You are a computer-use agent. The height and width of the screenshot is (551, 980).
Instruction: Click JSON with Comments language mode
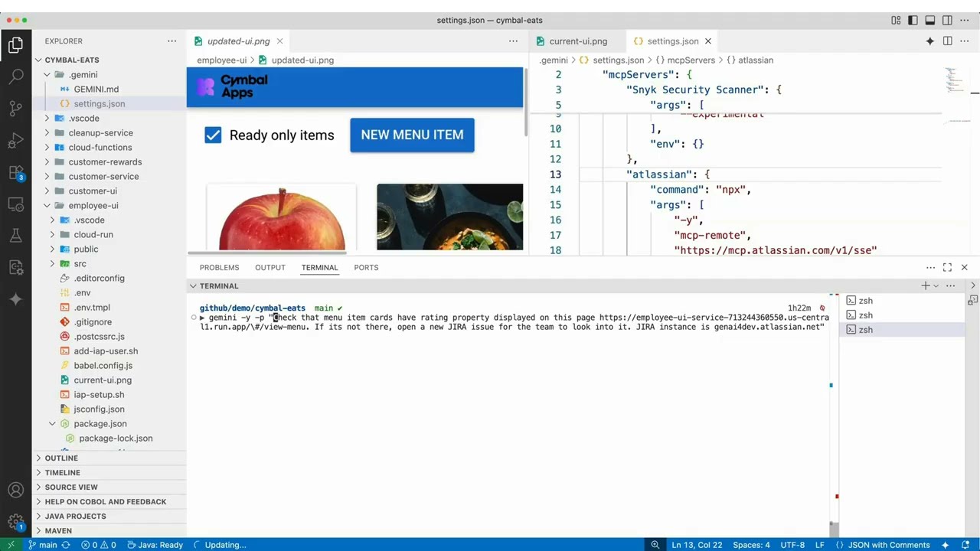click(889, 545)
